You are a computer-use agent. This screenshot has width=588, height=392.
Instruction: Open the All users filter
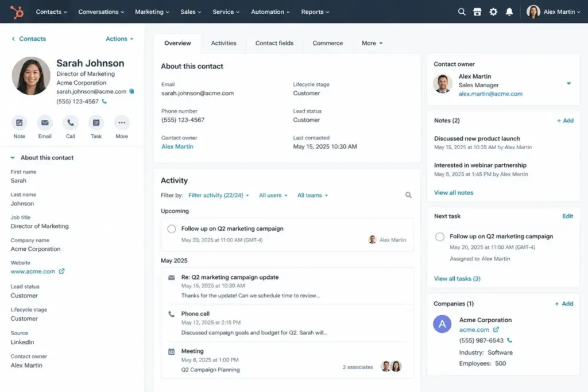pyautogui.click(x=273, y=195)
